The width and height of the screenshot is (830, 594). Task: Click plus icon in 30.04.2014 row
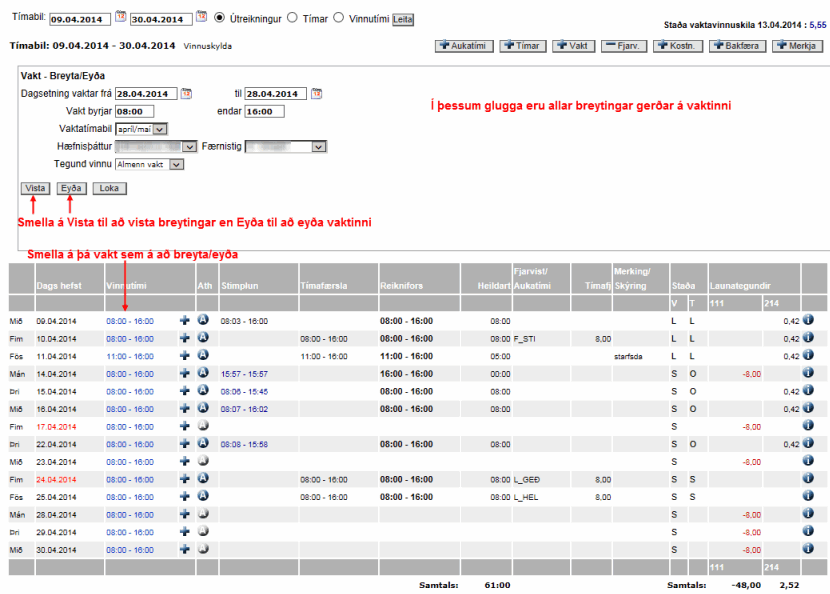185,549
